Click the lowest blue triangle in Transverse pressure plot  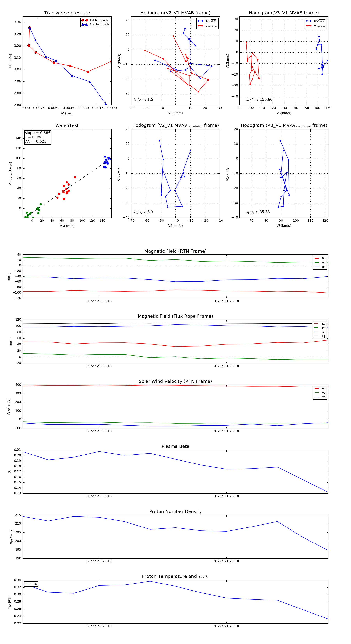tap(105, 104)
